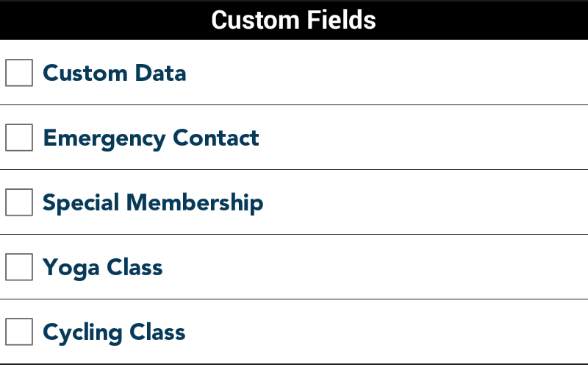This screenshot has width=588, height=387.
Task: Enable the Emergency Contact checkbox
Action: coord(19,138)
